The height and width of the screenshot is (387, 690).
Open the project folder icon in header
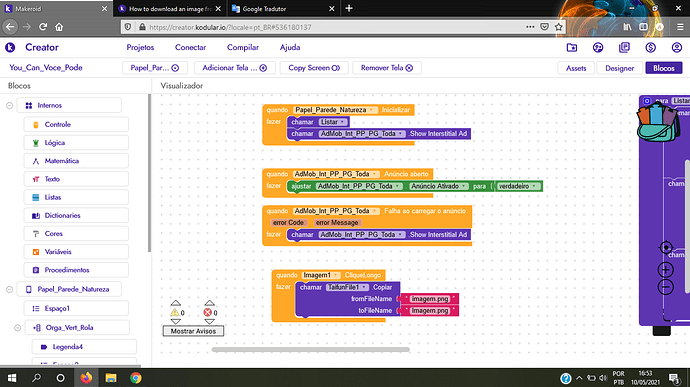tap(572, 48)
